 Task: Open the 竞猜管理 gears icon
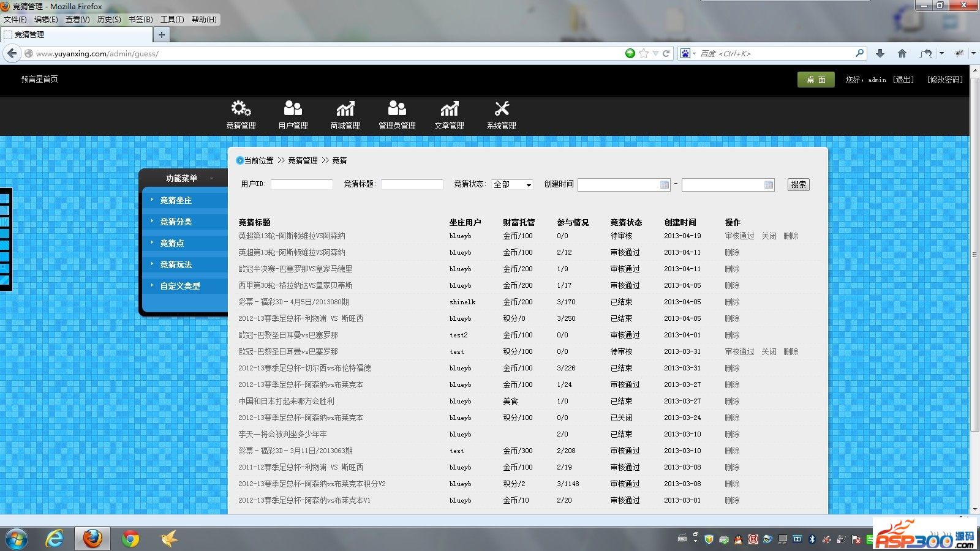click(241, 109)
